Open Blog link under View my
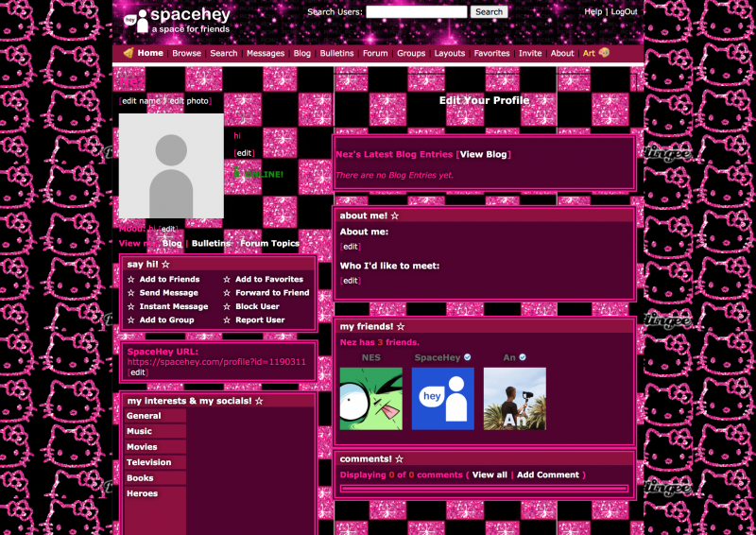This screenshot has height=535, width=756. click(x=172, y=243)
